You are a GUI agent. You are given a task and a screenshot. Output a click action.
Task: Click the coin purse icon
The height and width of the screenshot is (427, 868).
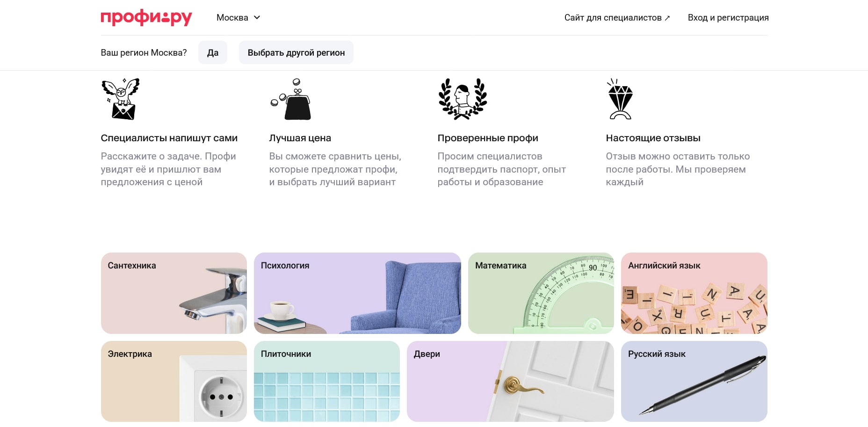click(291, 99)
